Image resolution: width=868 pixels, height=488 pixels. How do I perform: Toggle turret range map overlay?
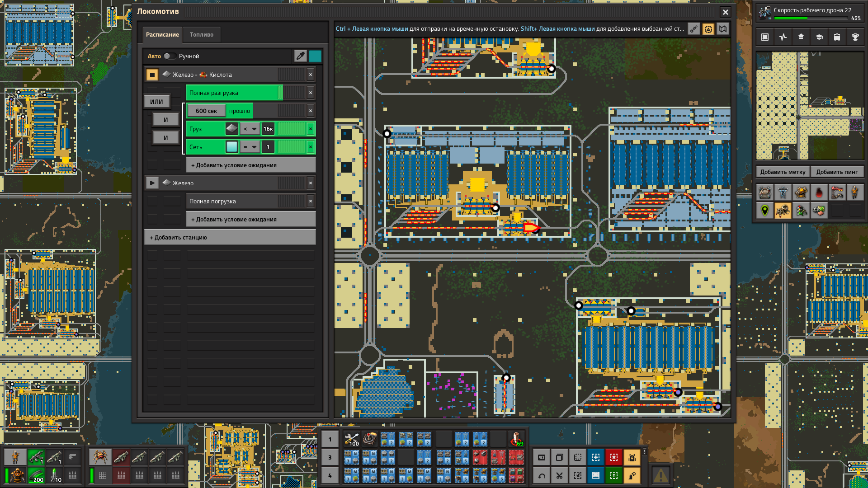801,192
